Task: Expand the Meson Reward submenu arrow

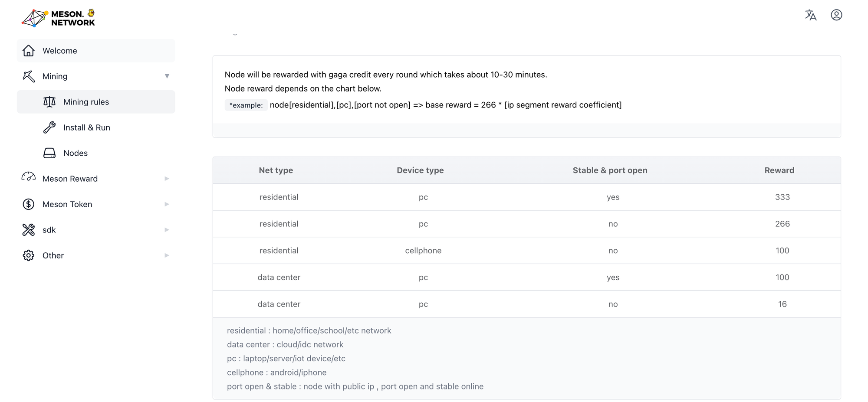Action: [167, 179]
